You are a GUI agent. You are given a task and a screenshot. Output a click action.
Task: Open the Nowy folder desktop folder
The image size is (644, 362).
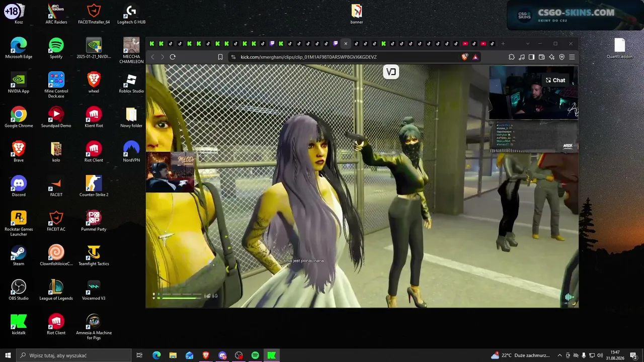point(131,117)
